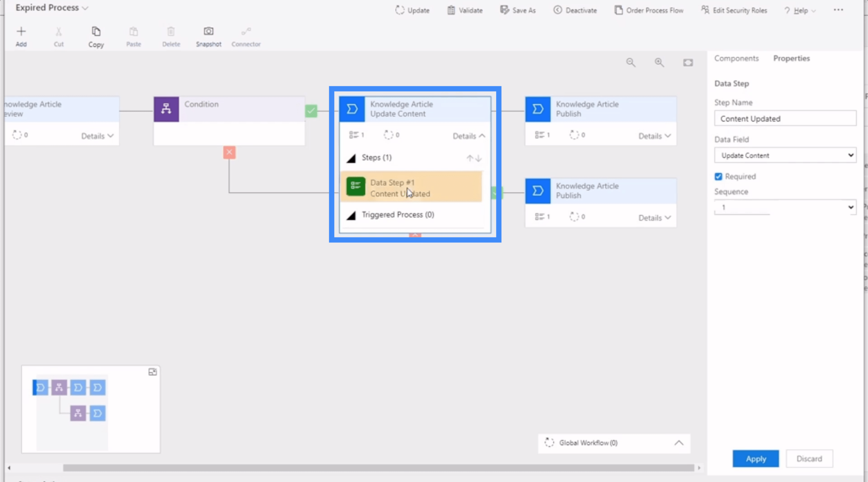Click the Discard button

(809, 459)
